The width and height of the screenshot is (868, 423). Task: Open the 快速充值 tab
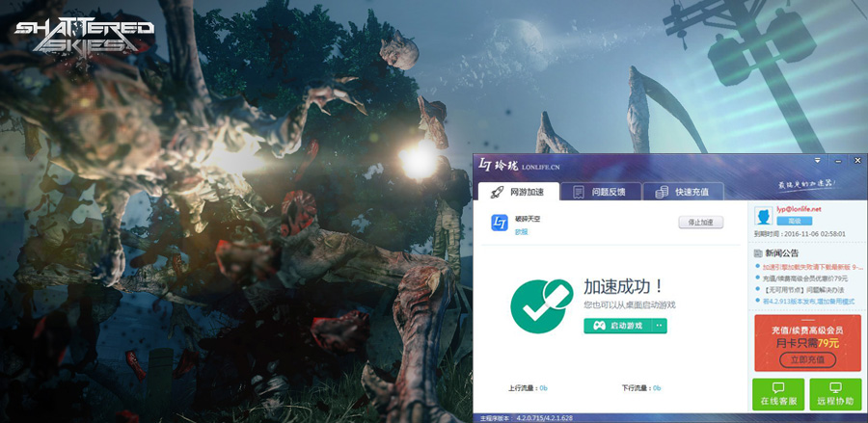point(683,192)
